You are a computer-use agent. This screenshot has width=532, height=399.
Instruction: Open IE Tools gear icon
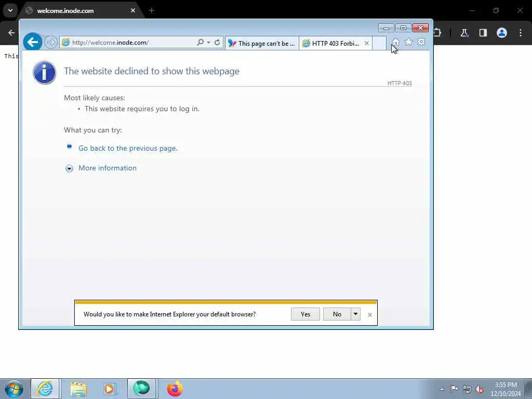point(421,42)
